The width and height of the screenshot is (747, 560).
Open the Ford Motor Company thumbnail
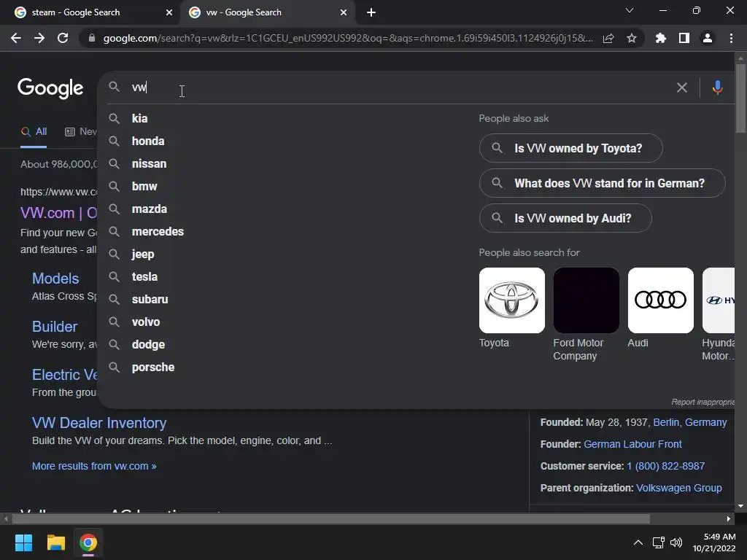[x=586, y=300]
